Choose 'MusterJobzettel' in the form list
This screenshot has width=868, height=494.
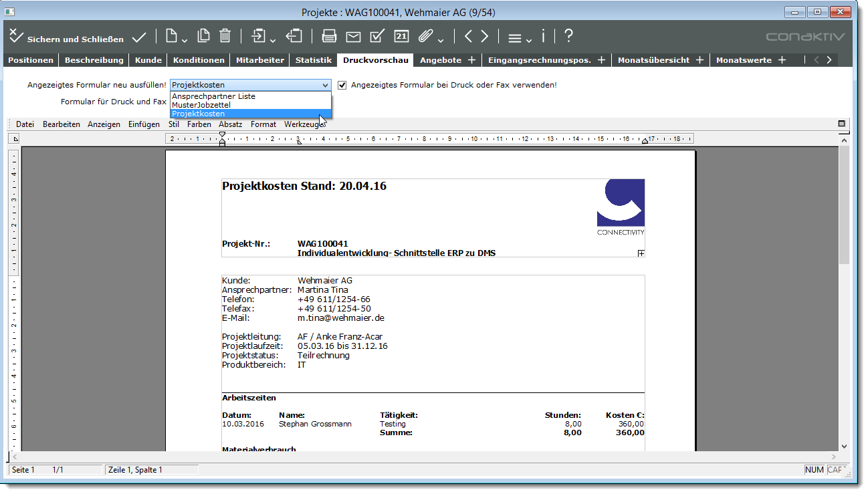(x=202, y=105)
